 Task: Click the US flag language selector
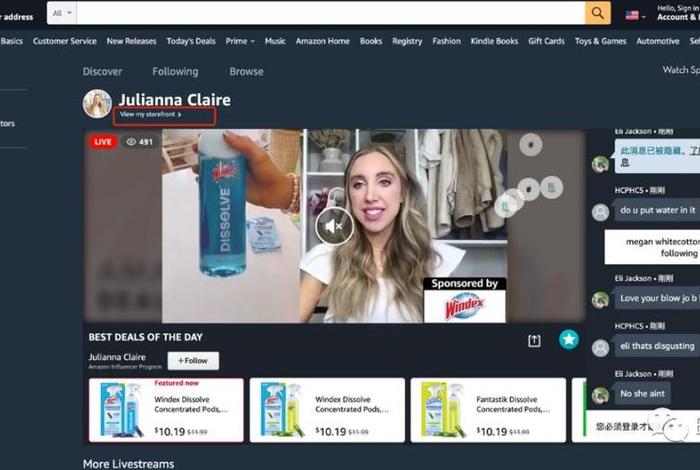[x=632, y=15]
